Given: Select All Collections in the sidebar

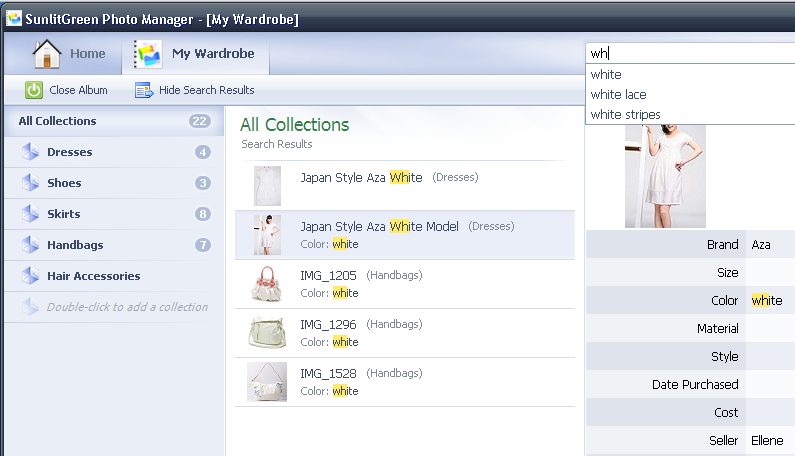Looking at the screenshot, I should 114,121.
